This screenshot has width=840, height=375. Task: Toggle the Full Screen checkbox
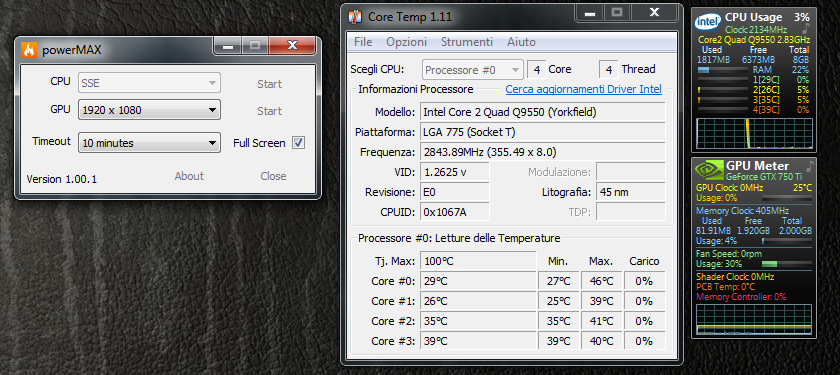click(298, 143)
